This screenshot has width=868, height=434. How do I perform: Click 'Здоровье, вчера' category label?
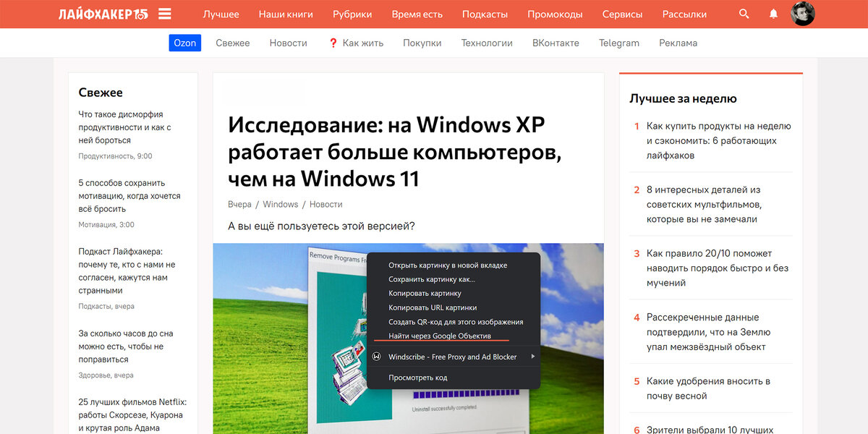(106, 375)
